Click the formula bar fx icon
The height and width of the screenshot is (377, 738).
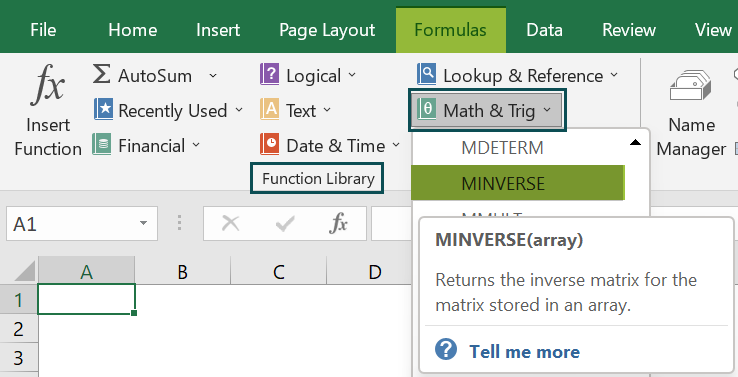coord(338,224)
